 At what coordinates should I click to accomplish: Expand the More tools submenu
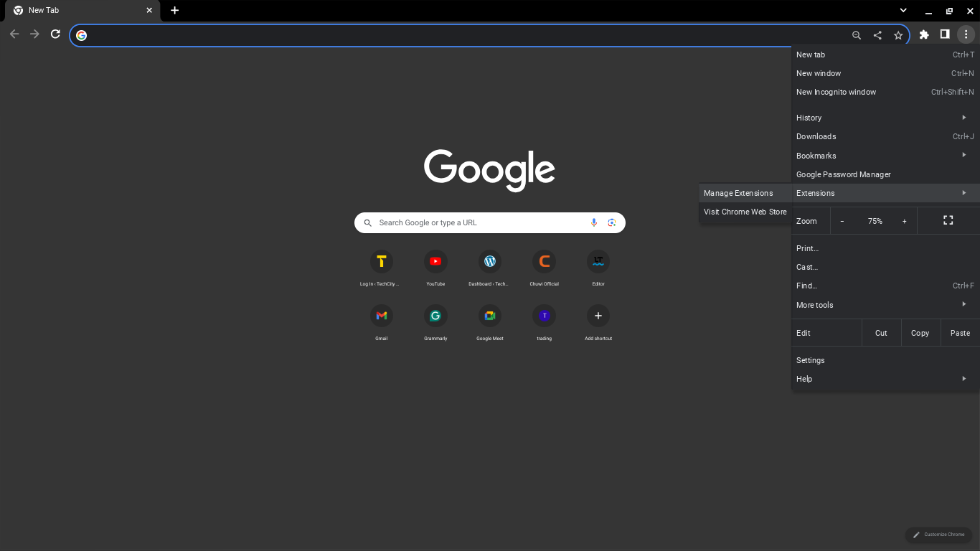pyautogui.click(x=885, y=305)
